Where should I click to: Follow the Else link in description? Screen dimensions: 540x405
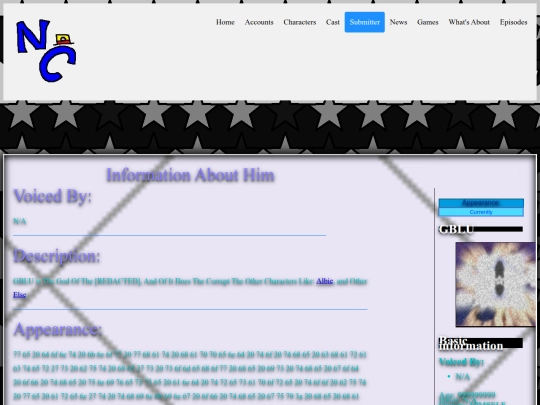(x=20, y=295)
